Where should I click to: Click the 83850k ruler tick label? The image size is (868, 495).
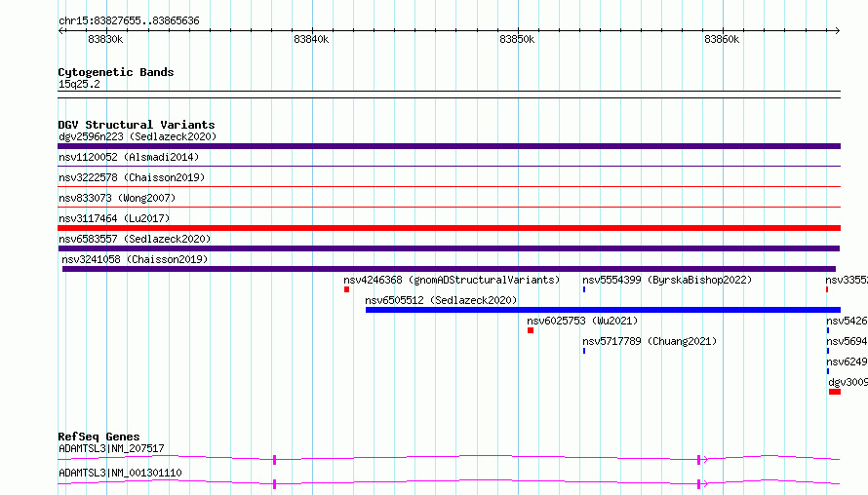pyautogui.click(x=517, y=39)
